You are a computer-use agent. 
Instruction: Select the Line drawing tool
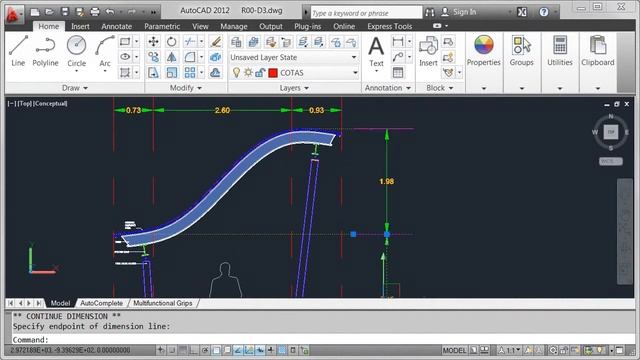tap(18, 51)
